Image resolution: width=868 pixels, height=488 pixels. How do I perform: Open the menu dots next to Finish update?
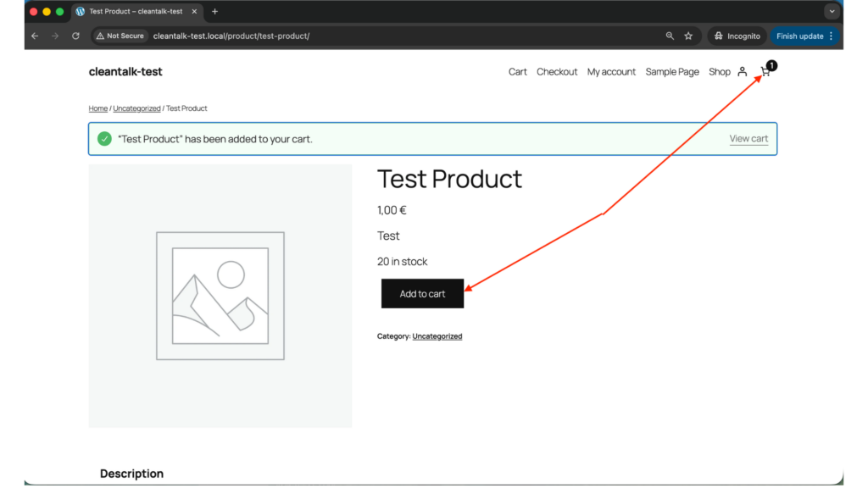pyautogui.click(x=831, y=36)
